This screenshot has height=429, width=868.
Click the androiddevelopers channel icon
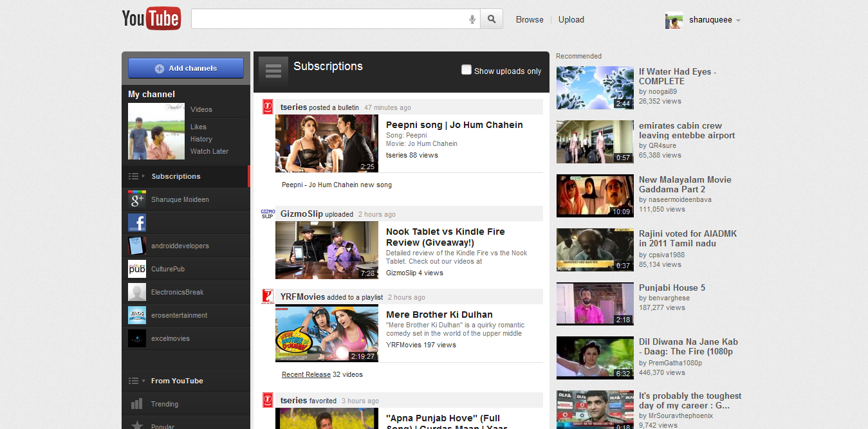coord(137,246)
